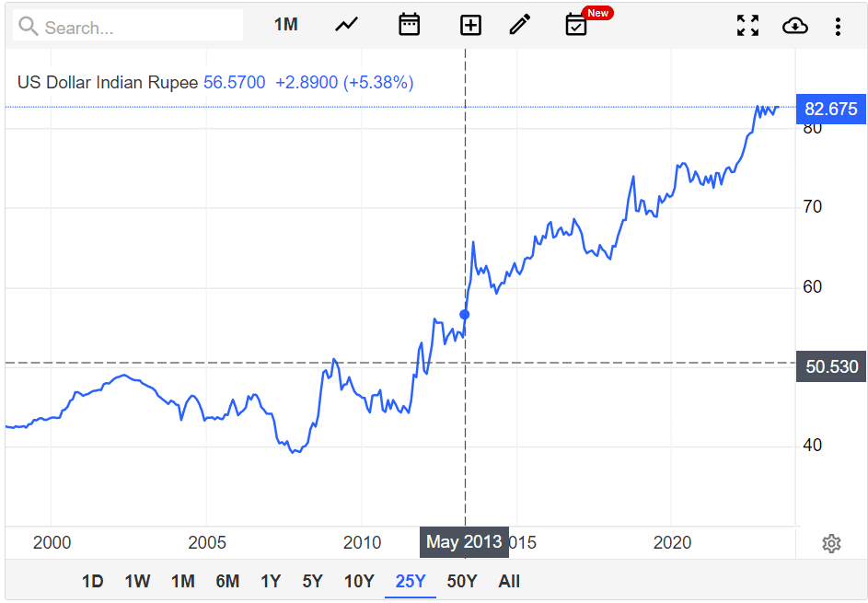Download chart data via cloud icon
Viewport: 868px width, 603px height.
tap(794, 26)
